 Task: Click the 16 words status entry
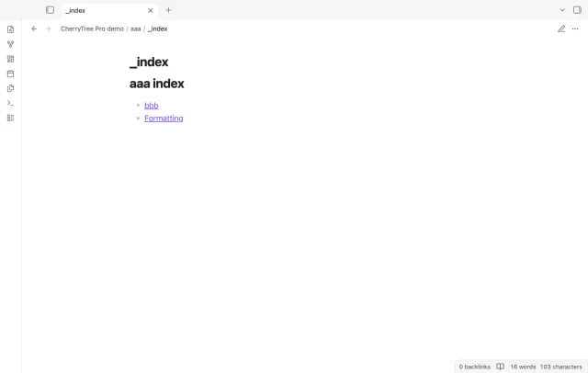(523, 367)
